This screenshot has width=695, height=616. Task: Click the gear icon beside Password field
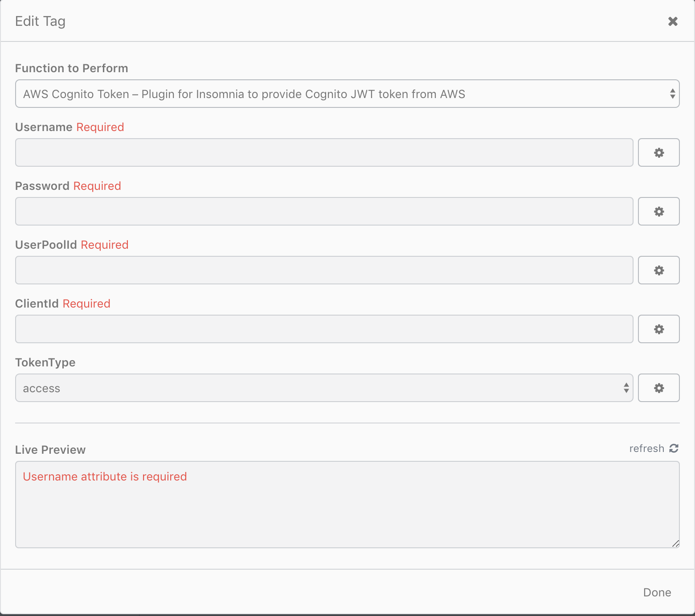coord(658,211)
